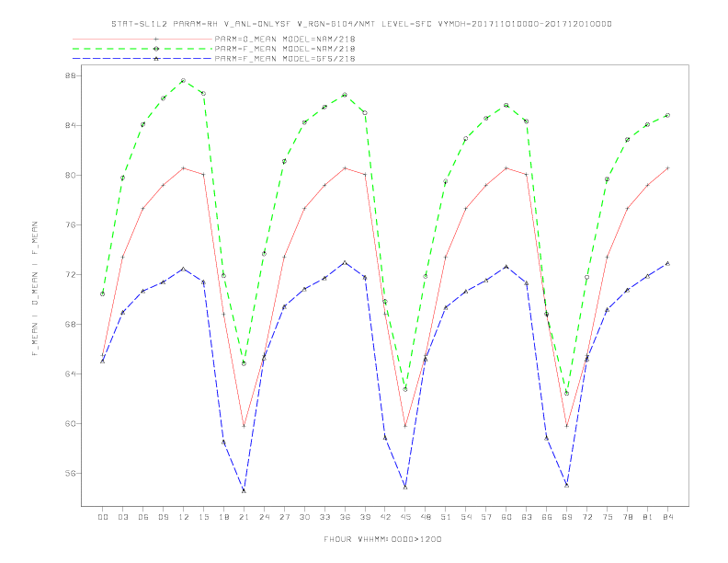The width and height of the screenshot is (728, 563).
Task: Click the y-axis tick label 72
Action: 71,274
